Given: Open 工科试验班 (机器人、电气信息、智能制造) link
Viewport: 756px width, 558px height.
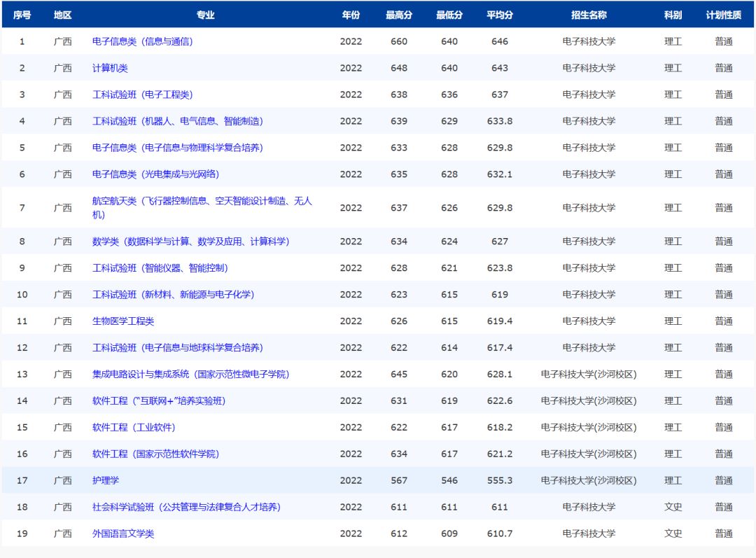Looking at the screenshot, I should 177,121.
